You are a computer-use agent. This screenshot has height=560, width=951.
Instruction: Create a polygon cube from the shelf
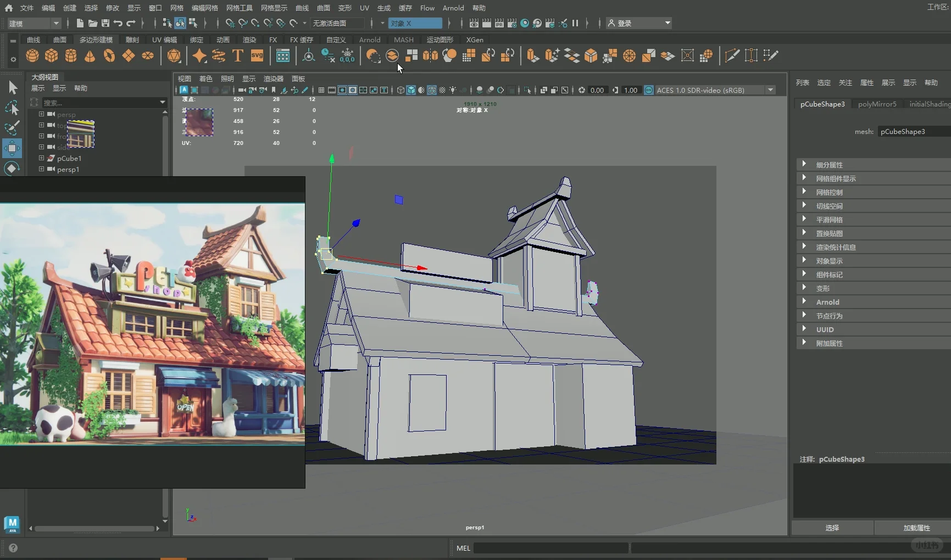point(52,55)
